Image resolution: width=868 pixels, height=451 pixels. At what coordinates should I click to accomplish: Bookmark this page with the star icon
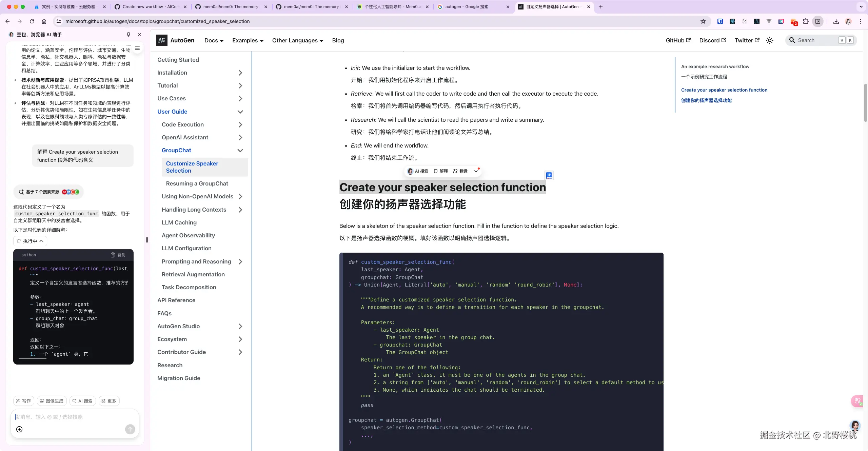pos(703,21)
